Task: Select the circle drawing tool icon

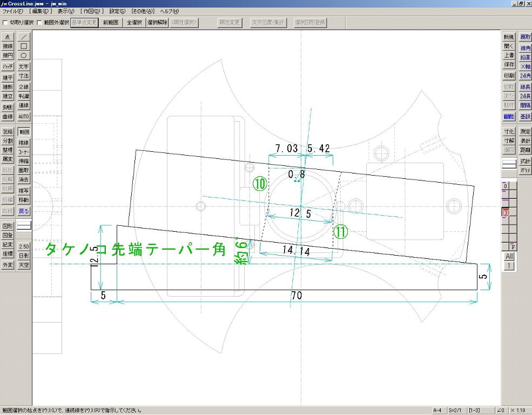Action: 24,55
